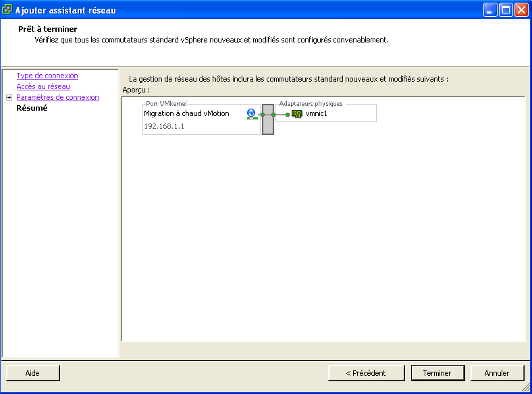Select the Résumé step in sidebar
The width and height of the screenshot is (532, 394).
[x=32, y=109]
